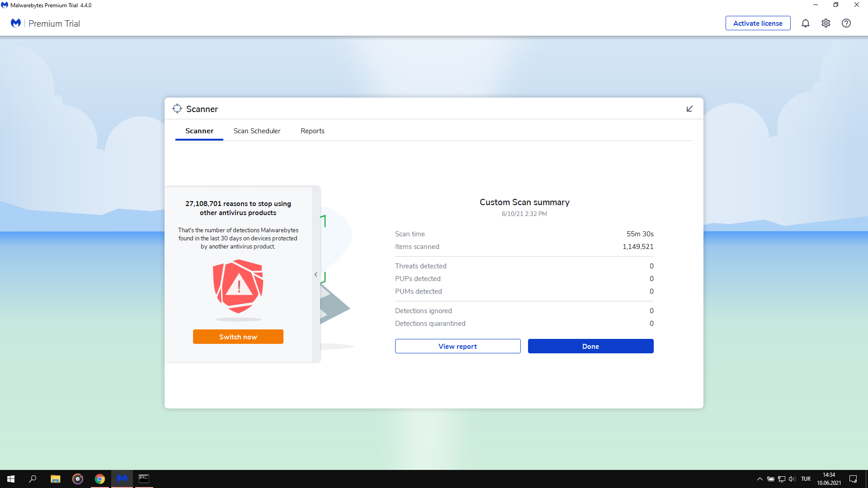
Task: Open the Reports tab
Action: pyautogui.click(x=312, y=131)
